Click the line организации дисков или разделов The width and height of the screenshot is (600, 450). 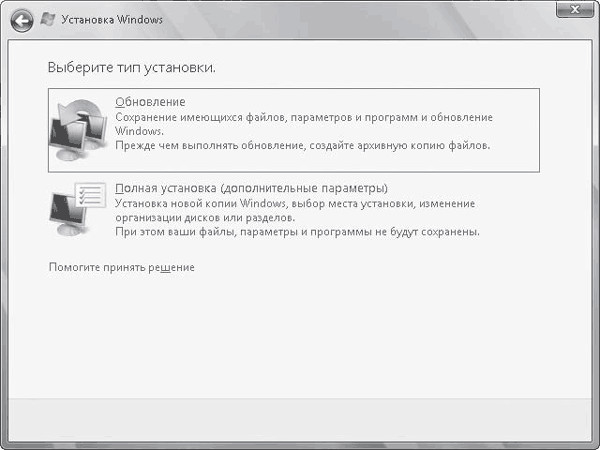point(203,217)
